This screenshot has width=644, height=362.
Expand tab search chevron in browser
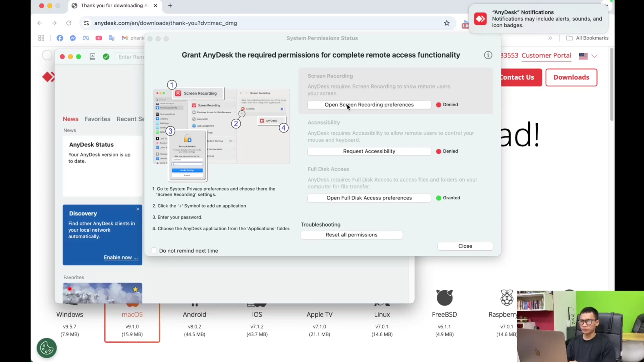[x=606, y=6]
